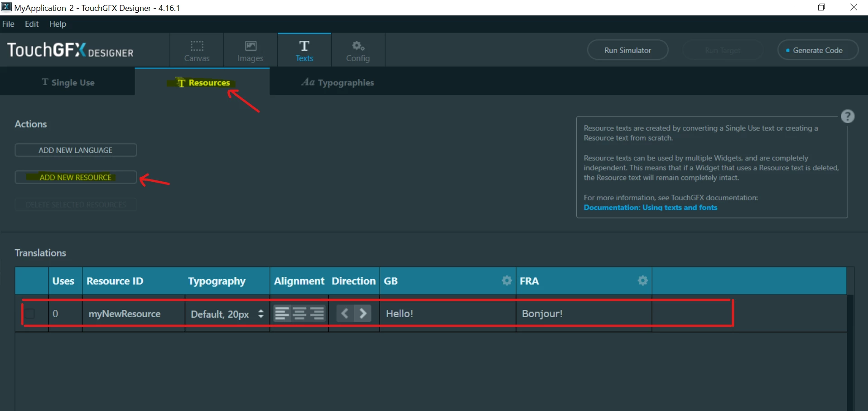This screenshot has height=411, width=868.
Task: Click the TouchGFX Designer logo
Action: 70,50
